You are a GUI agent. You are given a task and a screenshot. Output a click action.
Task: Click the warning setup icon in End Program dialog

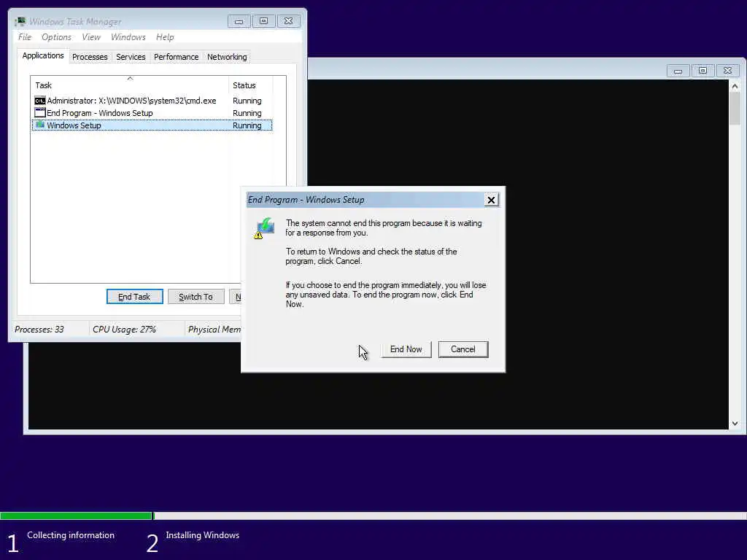click(264, 228)
